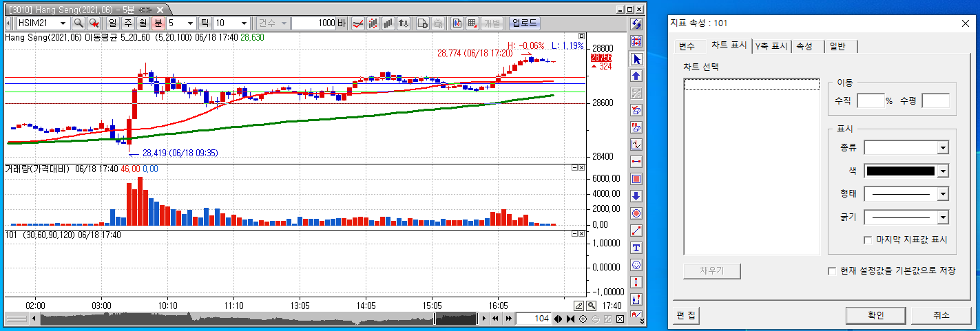Click the magnifier symbol search icon
The image size is (980, 331).
pos(79,23)
